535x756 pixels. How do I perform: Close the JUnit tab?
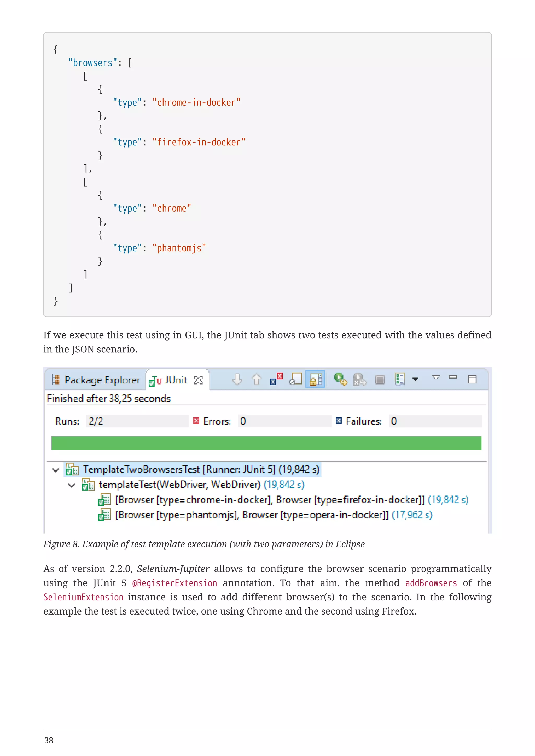pos(198,381)
